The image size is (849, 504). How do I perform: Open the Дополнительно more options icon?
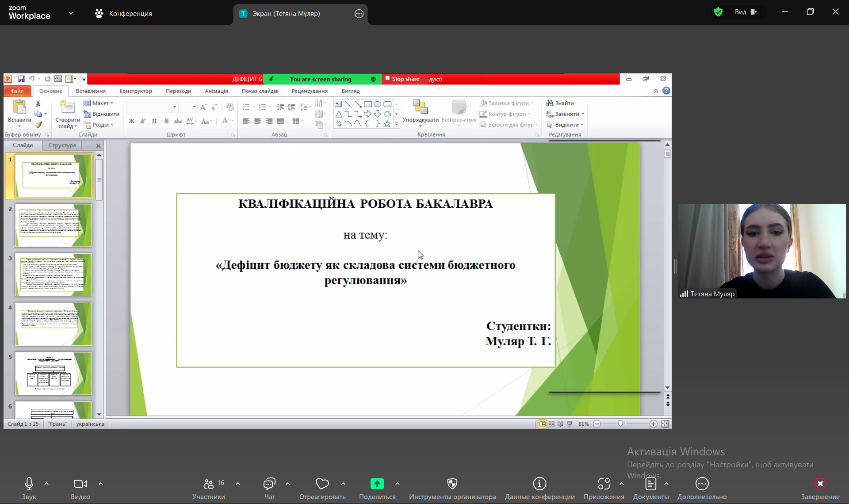pyautogui.click(x=702, y=484)
